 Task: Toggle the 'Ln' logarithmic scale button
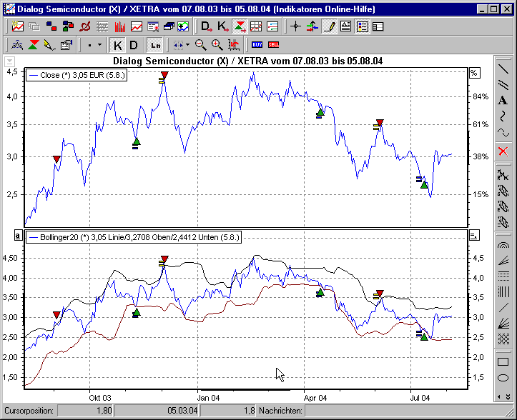coord(154,45)
